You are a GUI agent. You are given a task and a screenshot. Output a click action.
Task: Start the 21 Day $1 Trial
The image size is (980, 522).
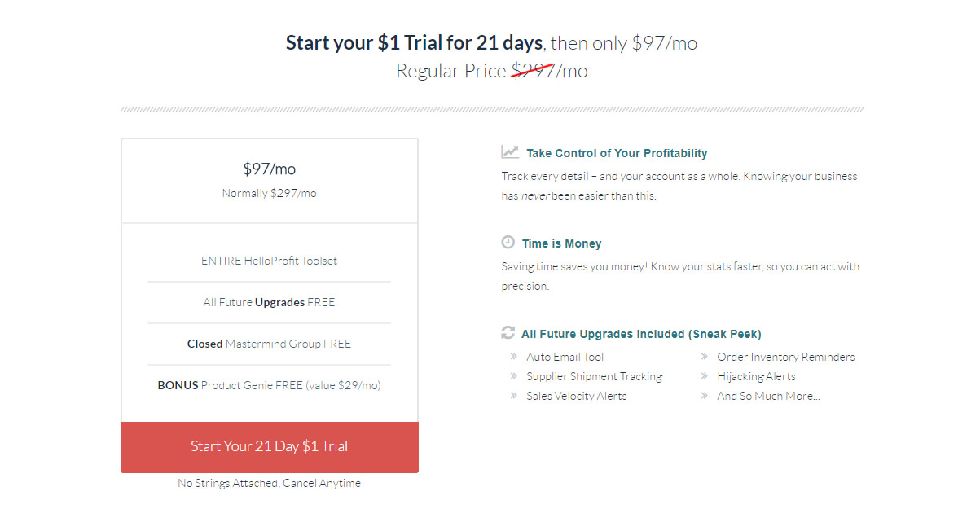point(270,447)
